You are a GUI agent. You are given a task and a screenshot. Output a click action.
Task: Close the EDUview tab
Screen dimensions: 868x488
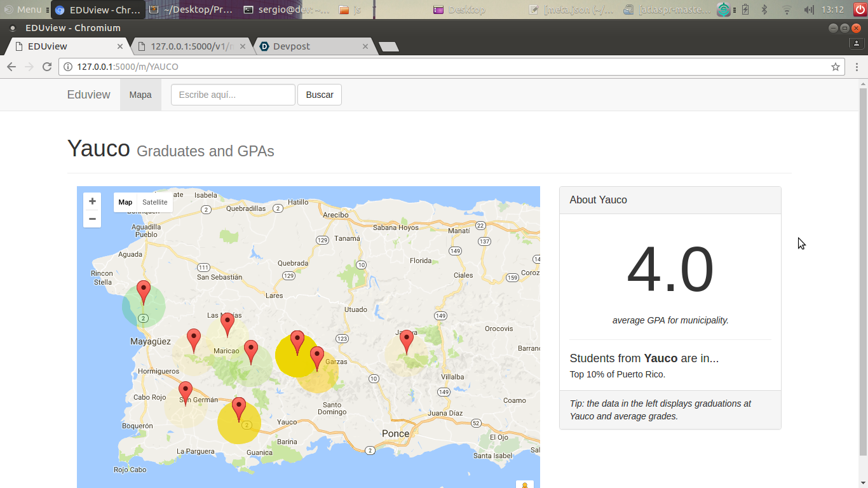tap(120, 46)
